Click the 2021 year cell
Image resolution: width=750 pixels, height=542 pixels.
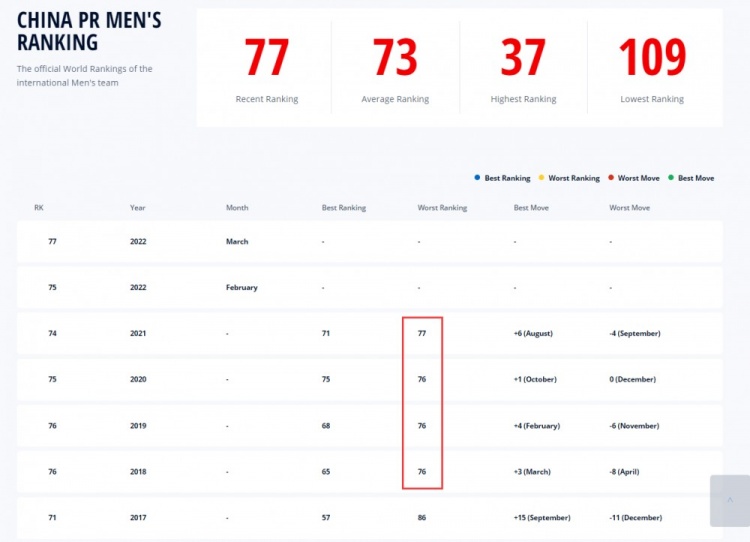coord(138,333)
